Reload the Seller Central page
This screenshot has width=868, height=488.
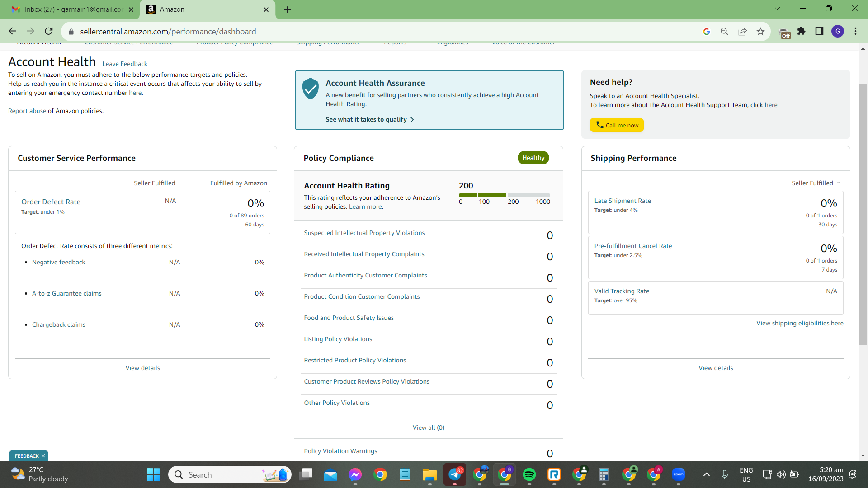click(x=49, y=31)
